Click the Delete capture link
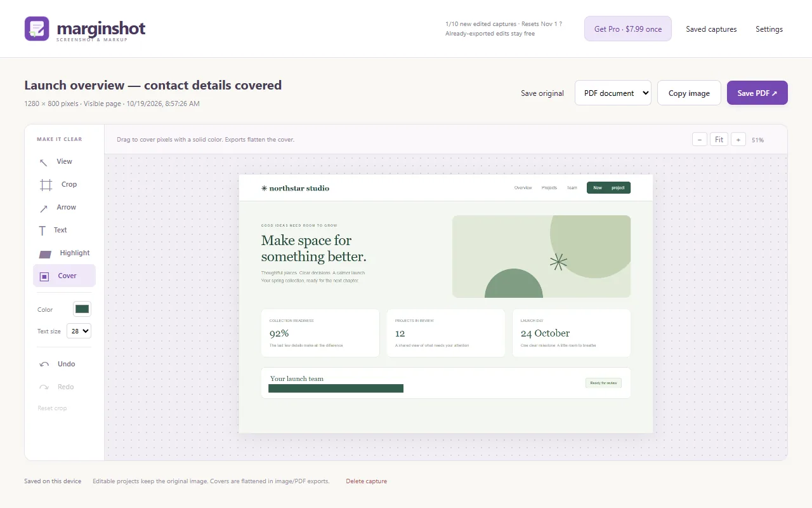Image resolution: width=812 pixels, height=508 pixels. (x=366, y=481)
